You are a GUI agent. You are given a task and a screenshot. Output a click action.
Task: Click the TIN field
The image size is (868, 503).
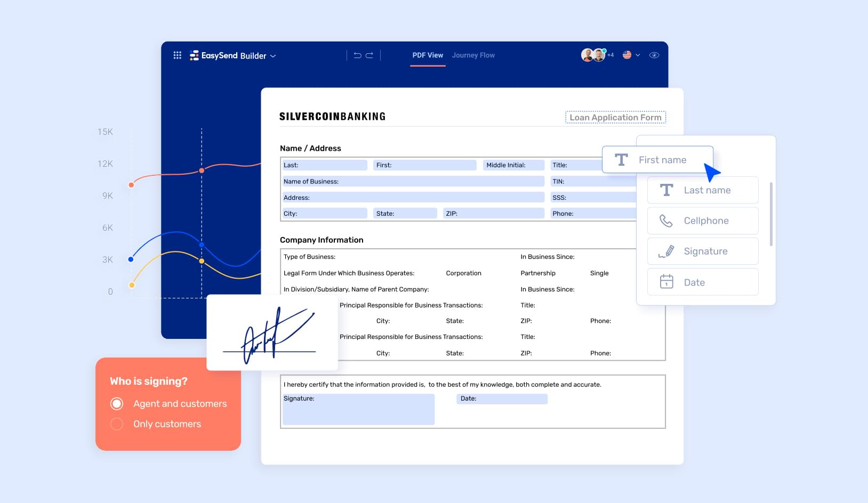pyautogui.click(x=593, y=181)
